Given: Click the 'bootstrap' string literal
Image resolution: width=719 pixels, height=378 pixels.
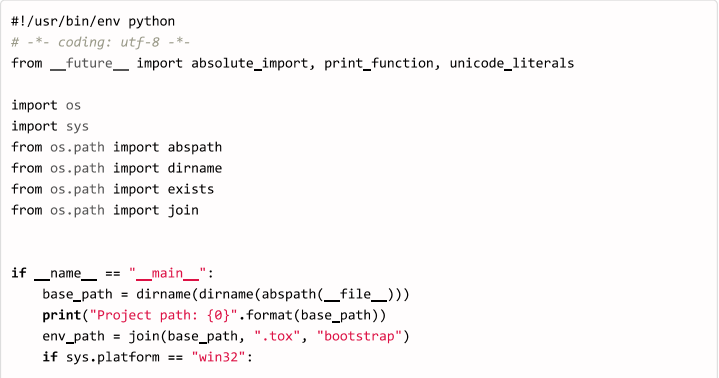Looking at the screenshot, I should coord(359,337).
